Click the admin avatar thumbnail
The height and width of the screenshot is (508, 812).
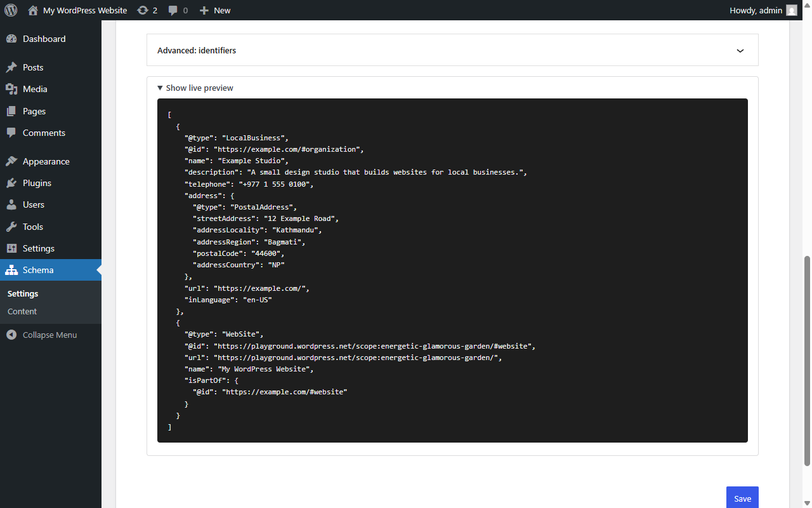click(x=792, y=10)
